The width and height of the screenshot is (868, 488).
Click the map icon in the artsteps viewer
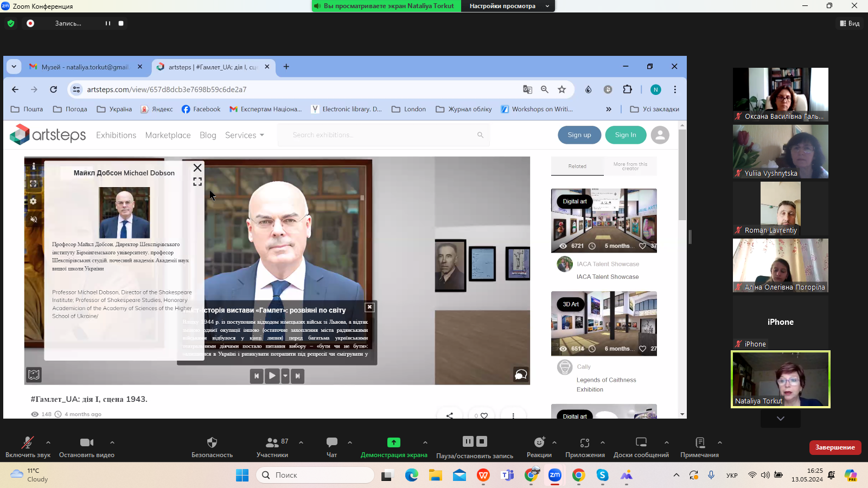pos(34,375)
